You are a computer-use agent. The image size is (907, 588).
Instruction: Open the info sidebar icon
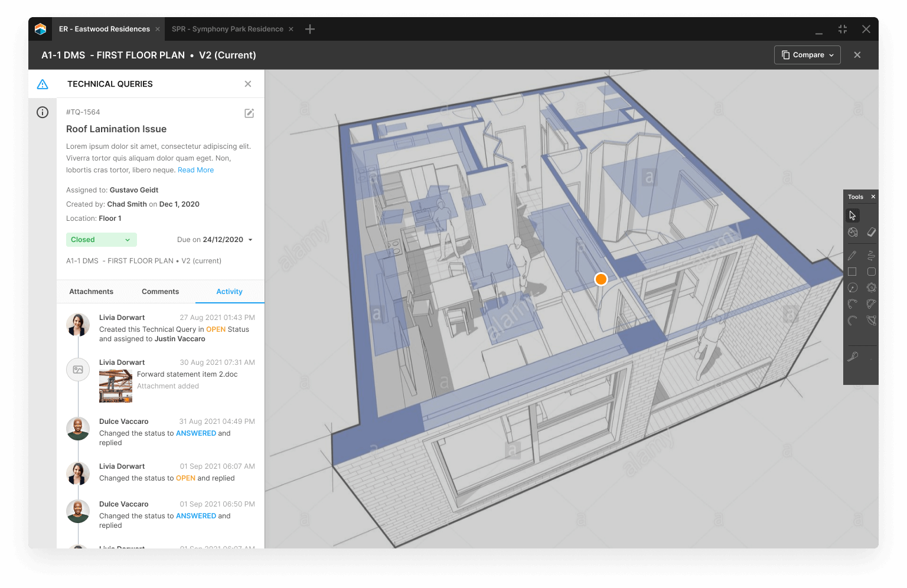[43, 112]
